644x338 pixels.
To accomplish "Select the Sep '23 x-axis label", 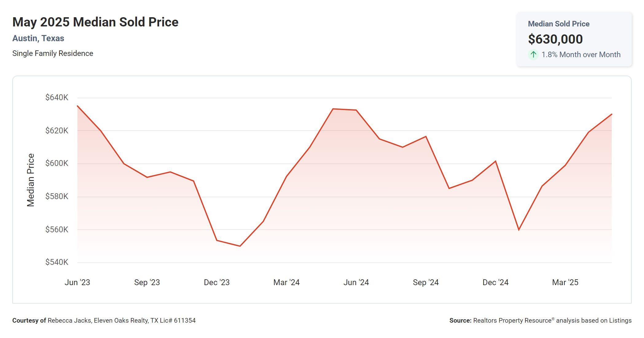I will (x=147, y=282).
